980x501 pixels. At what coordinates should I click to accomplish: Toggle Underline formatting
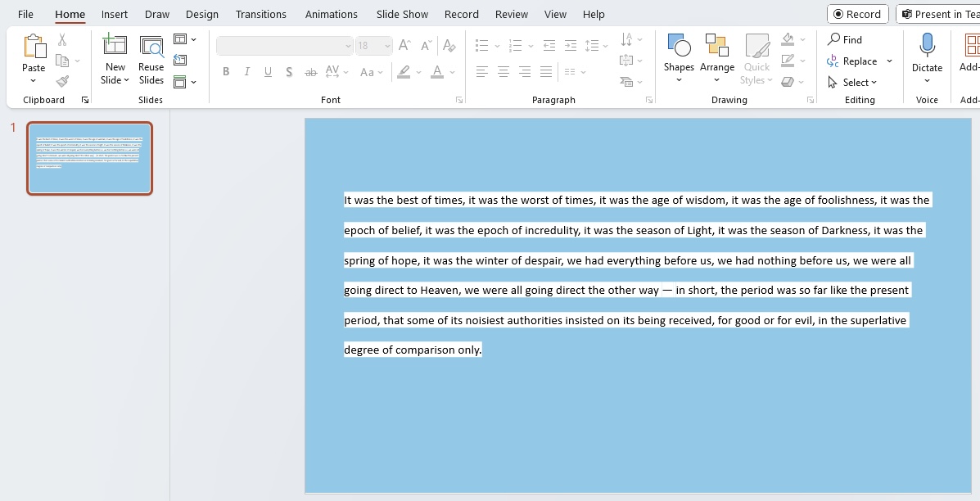pyautogui.click(x=268, y=72)
